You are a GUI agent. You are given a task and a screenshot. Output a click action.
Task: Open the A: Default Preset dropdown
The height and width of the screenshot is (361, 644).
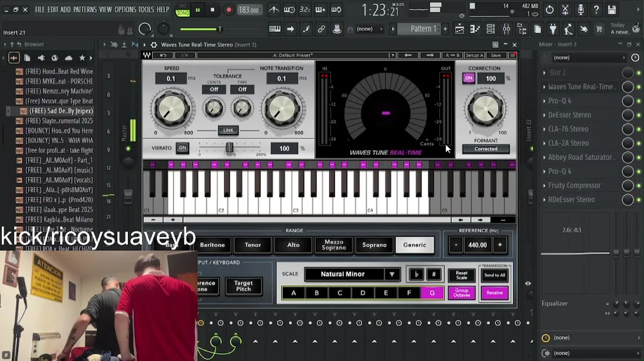tap(296, 55)
